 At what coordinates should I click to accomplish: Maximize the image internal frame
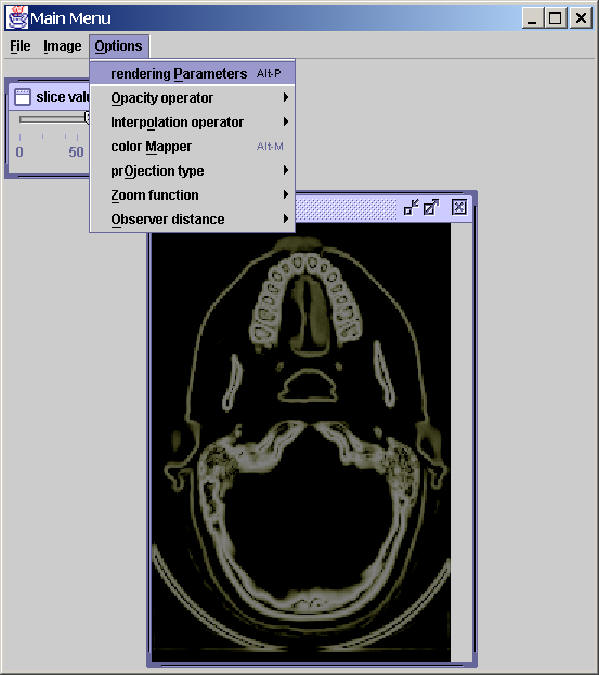(432, 207)
